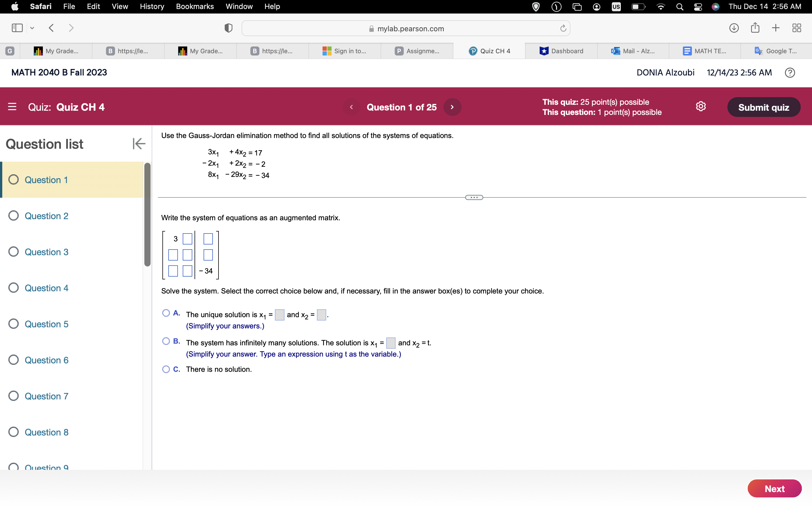This screenshot has width=812, height=507.
Task: Click the first matrix answer input box
Action: click(x=187, y=239)
